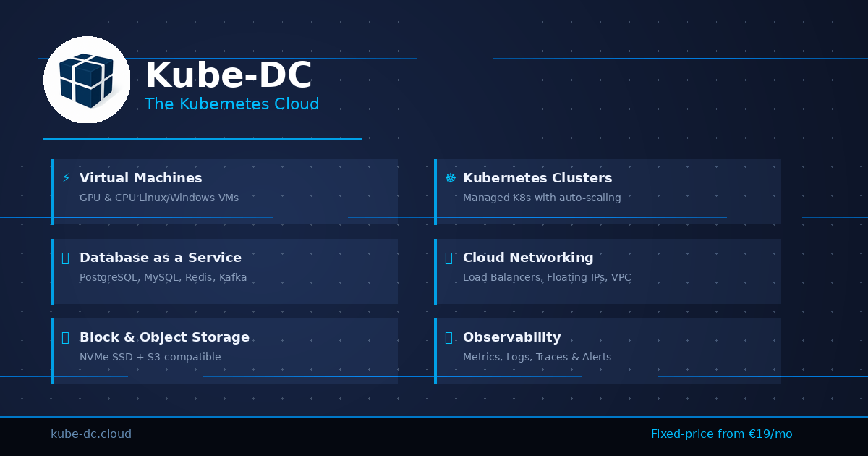The width and height of the screenshot is (868, 456).
Task: Click NVMe SSD + S3-compatible text
Action: [150, 357]
